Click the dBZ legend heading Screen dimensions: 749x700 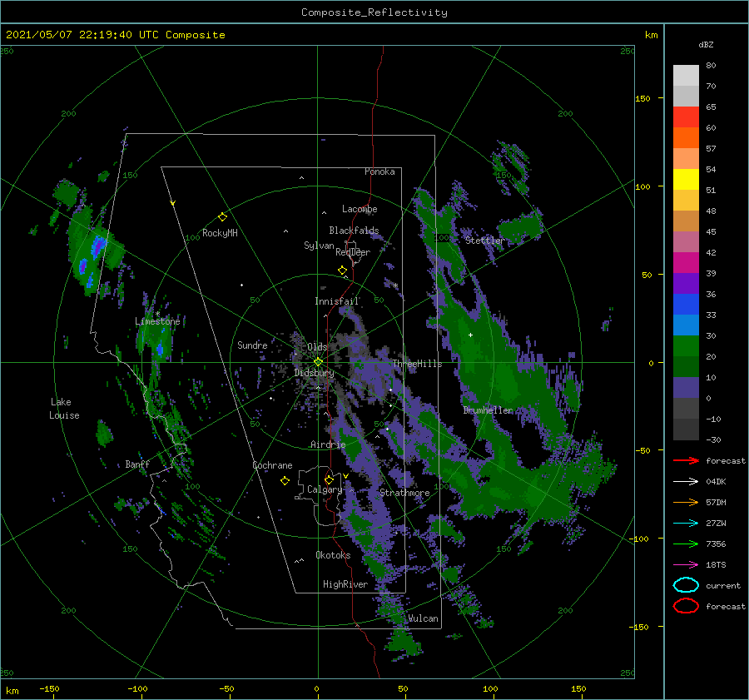pos(706,44)
